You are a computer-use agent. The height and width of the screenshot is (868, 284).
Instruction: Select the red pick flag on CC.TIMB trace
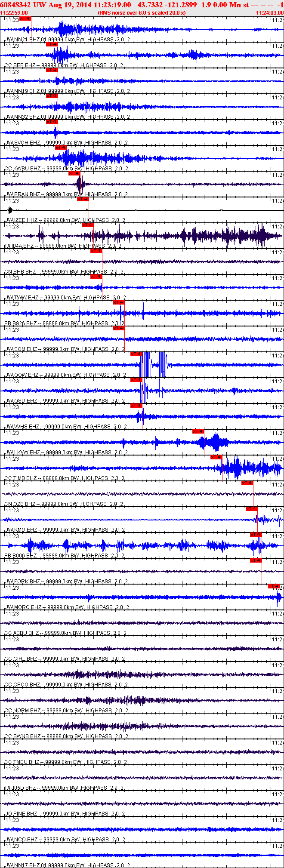(216, 457)
